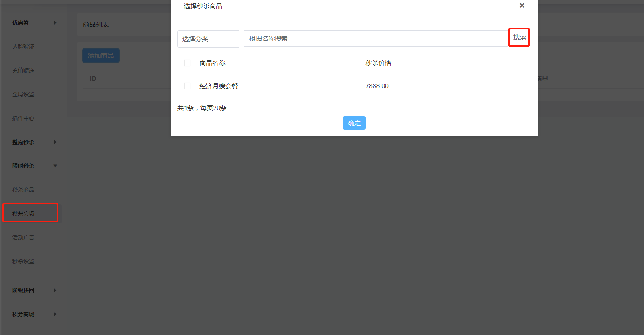This screenshot has height=335, width=644.
Task: Expand the 积分商城 menu arrow
Action: click(55, 314)
